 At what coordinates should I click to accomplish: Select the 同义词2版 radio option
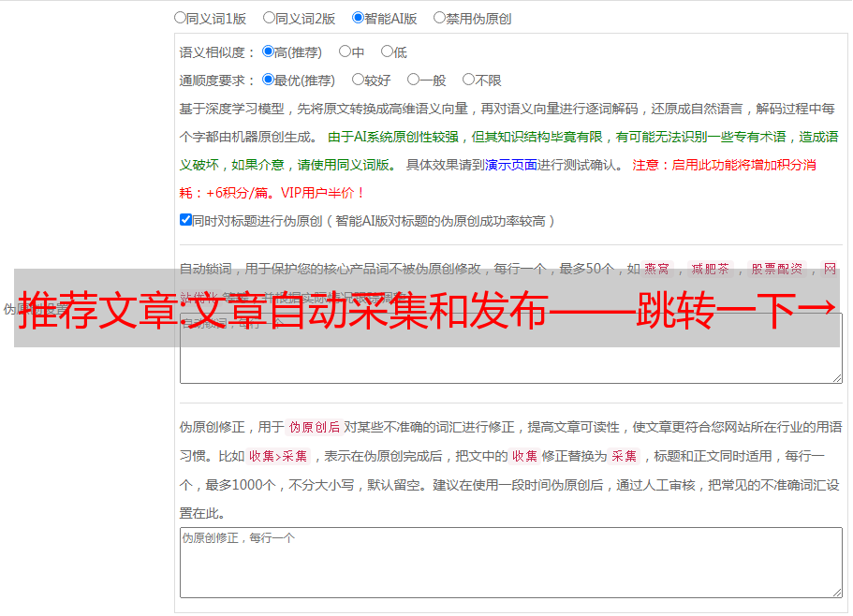[x=269, y=18]
